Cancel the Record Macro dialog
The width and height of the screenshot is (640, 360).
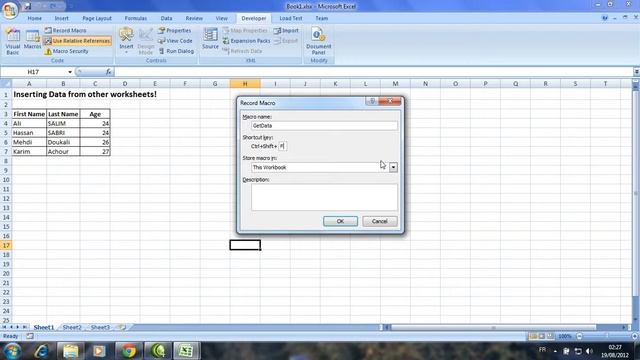[380, 221]
